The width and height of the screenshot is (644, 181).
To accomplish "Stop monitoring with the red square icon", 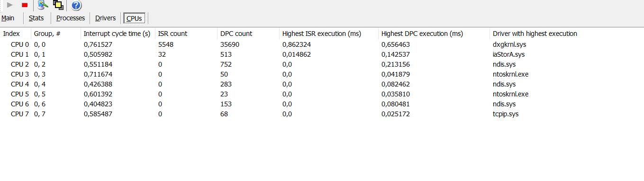I will [25, 5].
